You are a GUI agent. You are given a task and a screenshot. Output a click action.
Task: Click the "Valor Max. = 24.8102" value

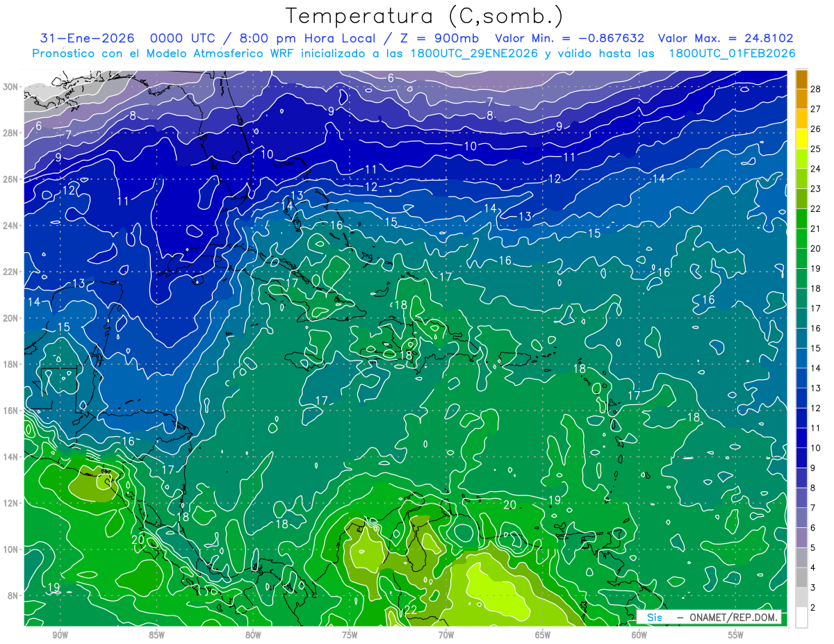725,39
